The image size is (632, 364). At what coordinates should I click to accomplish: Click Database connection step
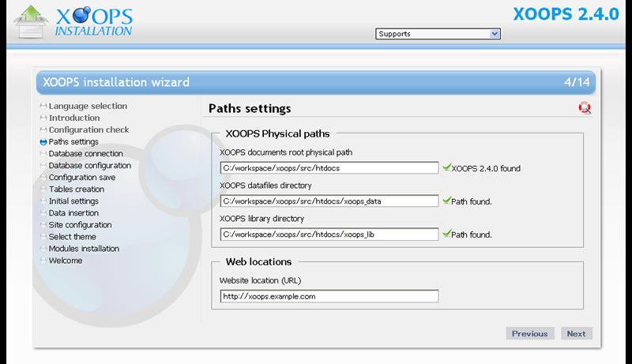click(x=85, y=153)
